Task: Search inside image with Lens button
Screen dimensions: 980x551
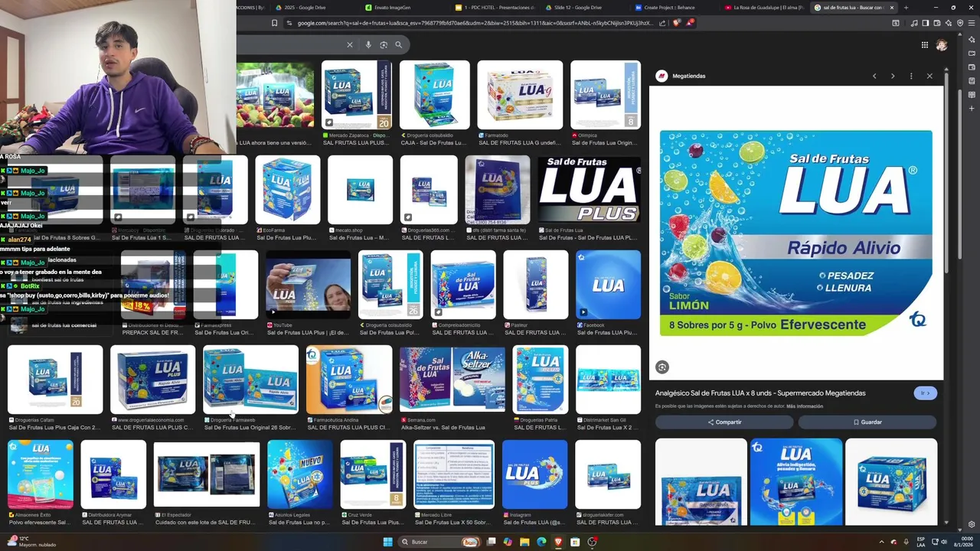Action: coord(662,367)
